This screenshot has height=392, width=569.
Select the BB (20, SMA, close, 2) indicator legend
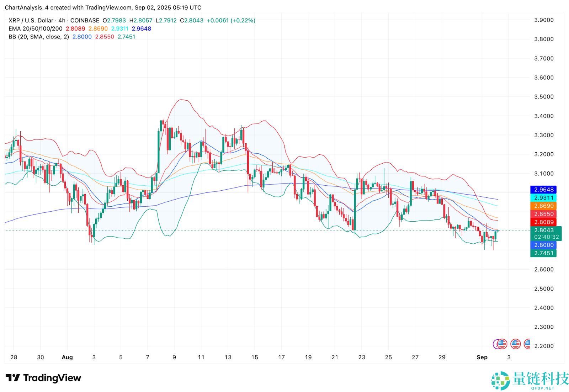point(38,37)
